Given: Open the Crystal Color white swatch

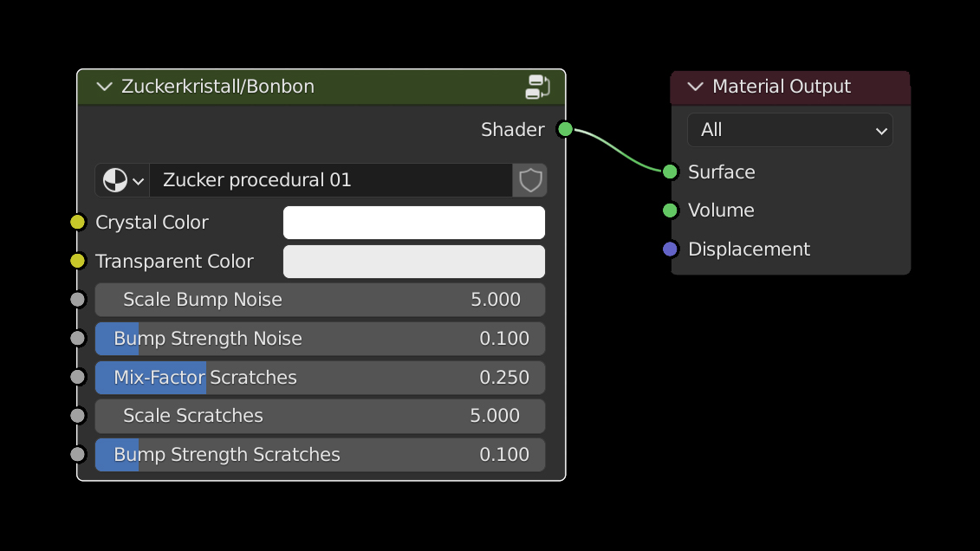Looking at the screenshot, I should click(x=413, y=223).
